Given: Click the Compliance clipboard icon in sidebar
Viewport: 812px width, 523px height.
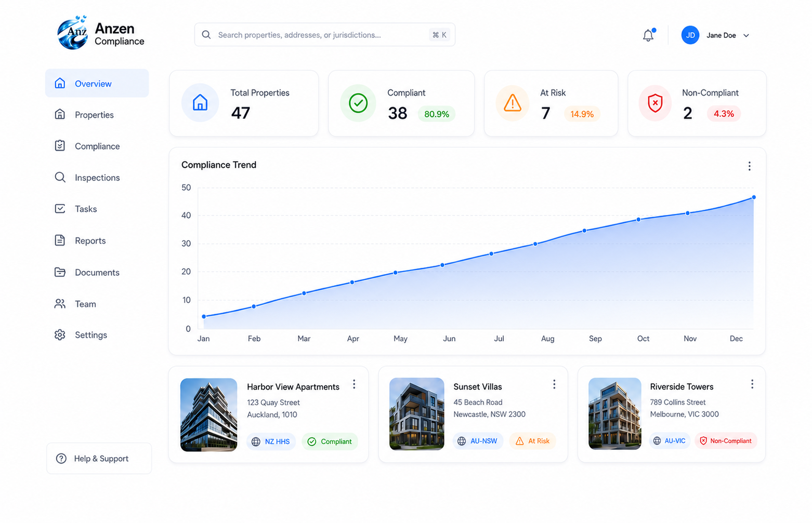Looking at the screenshot, I should 60,146.
